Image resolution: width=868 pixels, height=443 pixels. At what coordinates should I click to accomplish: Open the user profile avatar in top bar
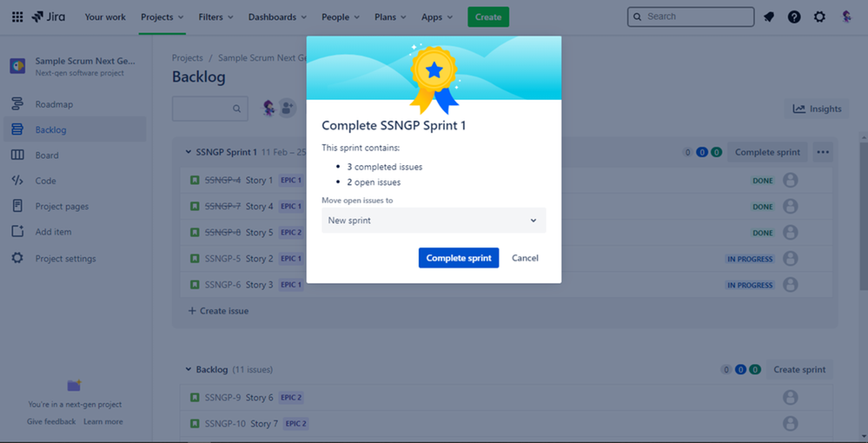[846, 17]
